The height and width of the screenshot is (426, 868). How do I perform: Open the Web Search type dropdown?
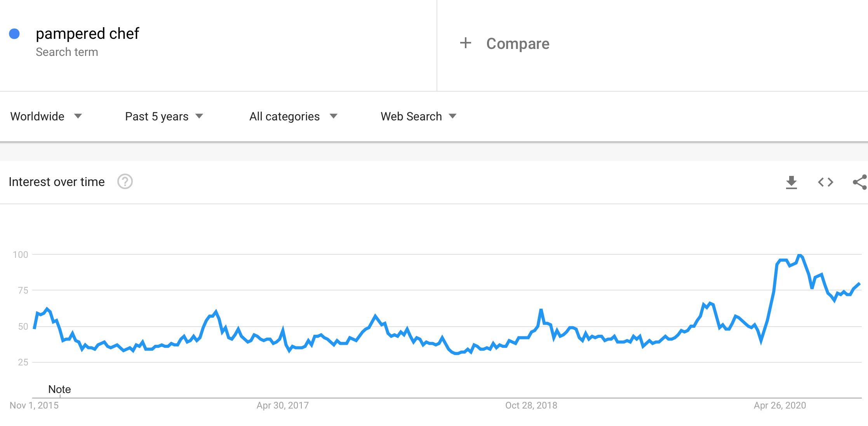(418, 116)
